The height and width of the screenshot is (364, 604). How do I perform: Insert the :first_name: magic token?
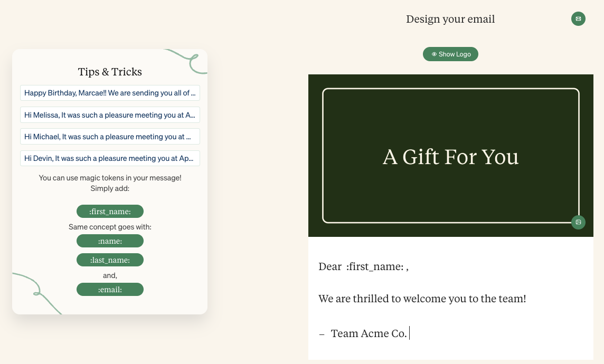110,211
